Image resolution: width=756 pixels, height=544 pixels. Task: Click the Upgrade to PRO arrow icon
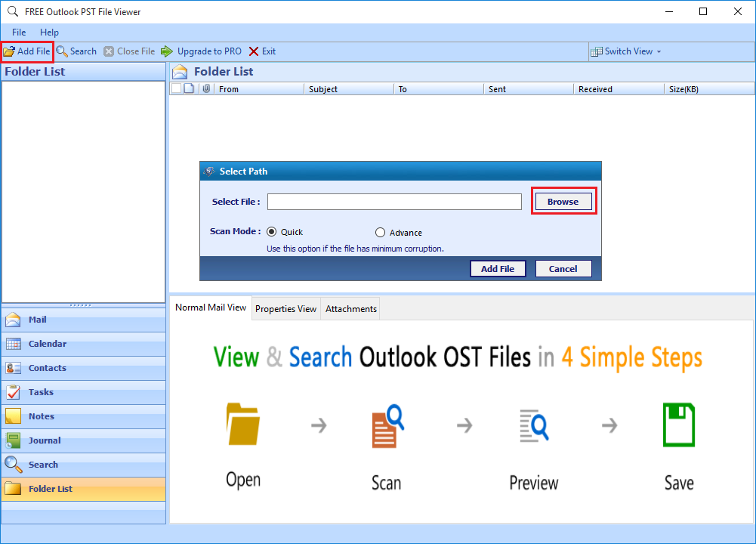pos(167,51)
